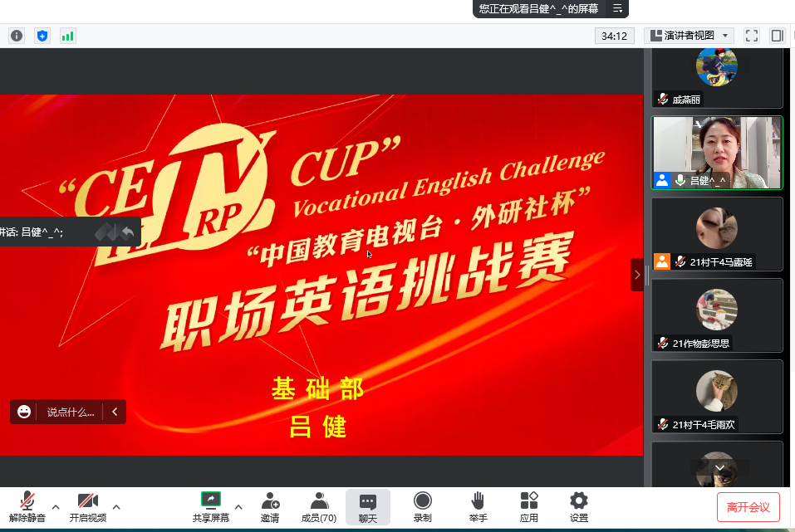795x532 pixels.
Task: Unmute microphone with 解除静音
Action: click(27, 506)
